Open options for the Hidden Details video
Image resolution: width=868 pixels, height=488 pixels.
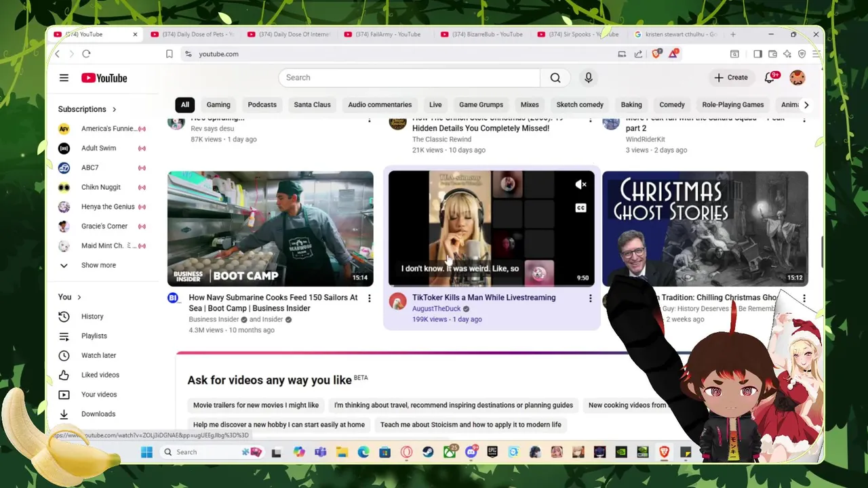(590, 120)
